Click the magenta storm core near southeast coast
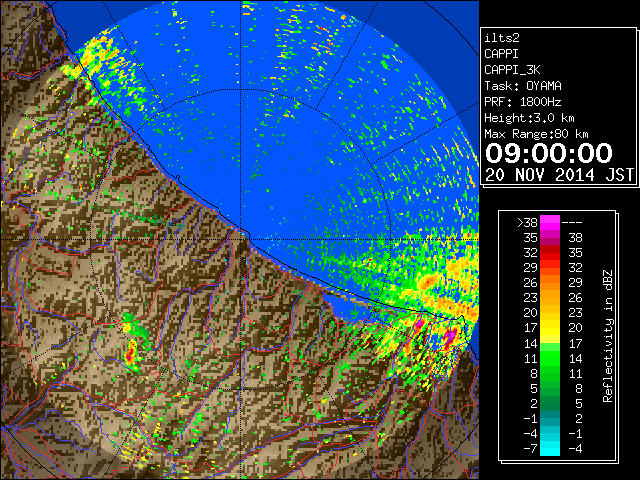The height and width of the screenshot is (480, 640). pos(450,338)
